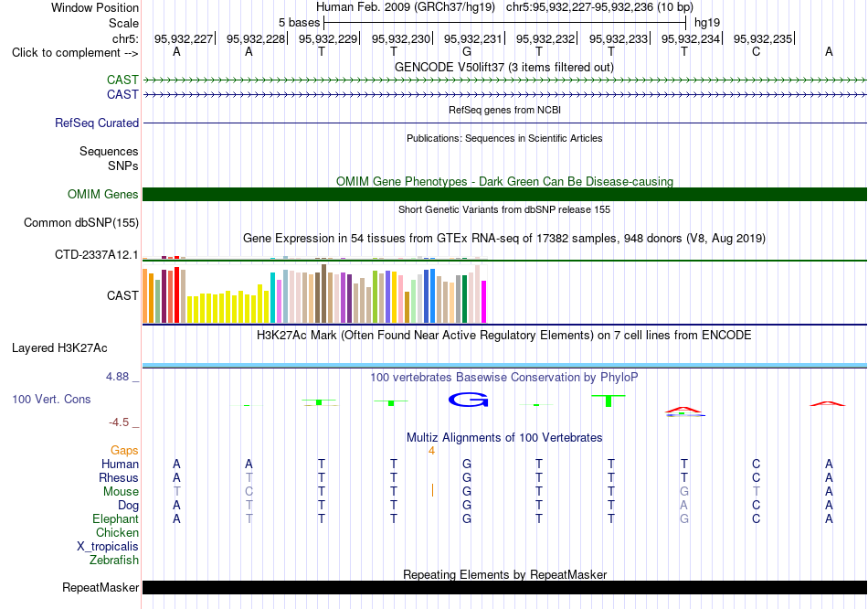Screen dimensions: 868x609
Task: Click the C base in the ruler sequence
Action: (x=757, y=52)
